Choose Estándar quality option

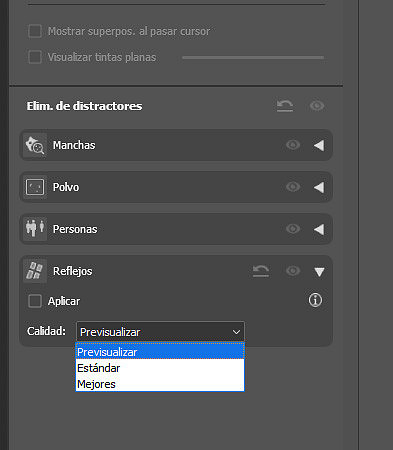160,368
